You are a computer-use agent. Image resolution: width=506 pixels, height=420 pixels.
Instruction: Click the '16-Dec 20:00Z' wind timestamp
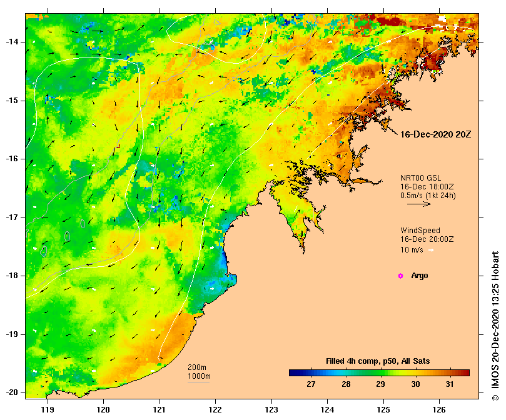(427, 239)
